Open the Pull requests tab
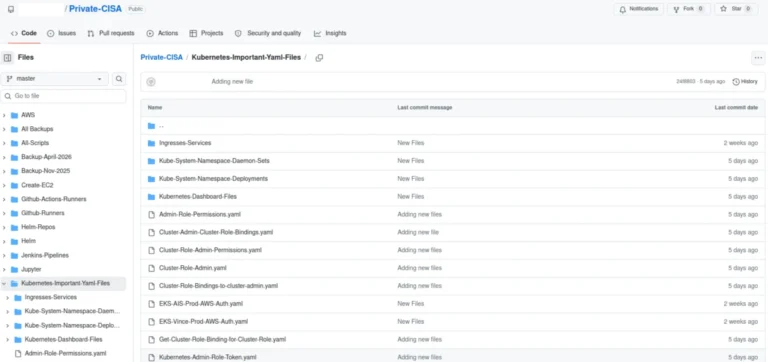The image size is (768, 362). [x=111, y=33]
